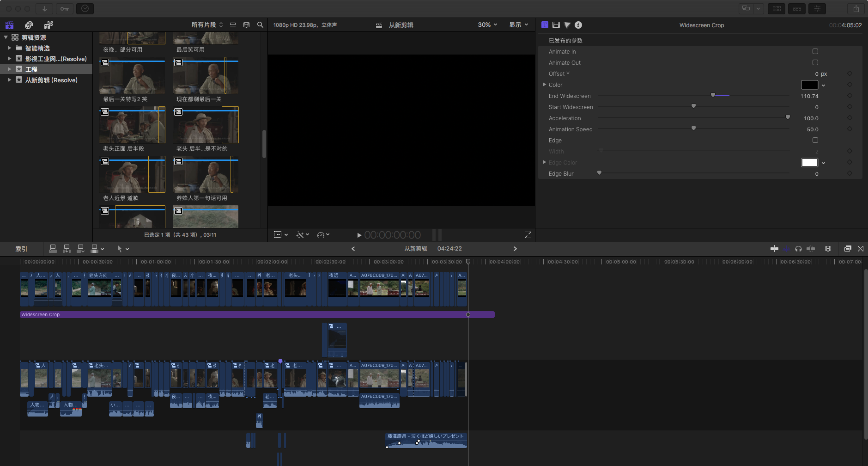Enter full screen viewer mode

528,235
